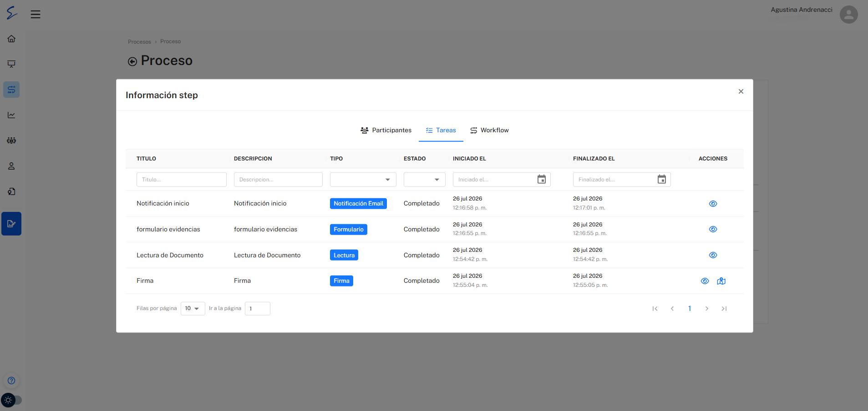Focus the Titulo filter field

pos(181,179)
